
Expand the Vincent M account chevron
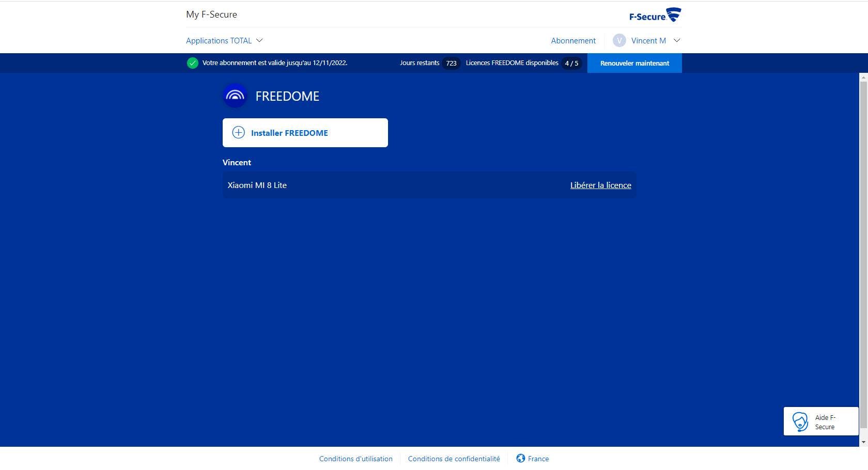(676, 40)
